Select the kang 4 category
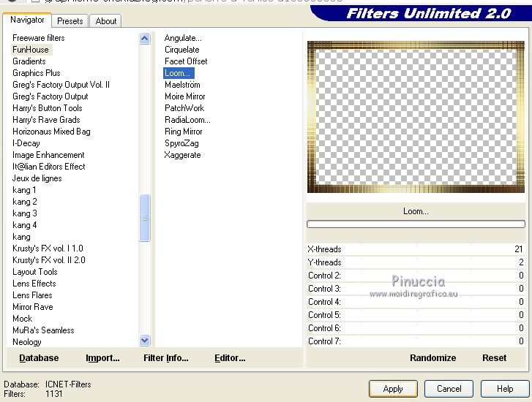Image resolution: width=532 pixels, height=402 pixels. click(25, 225)
